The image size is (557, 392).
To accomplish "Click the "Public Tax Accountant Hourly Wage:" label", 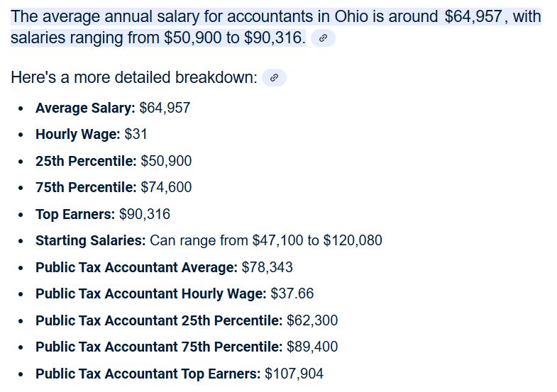I will (x=150, y=293).
